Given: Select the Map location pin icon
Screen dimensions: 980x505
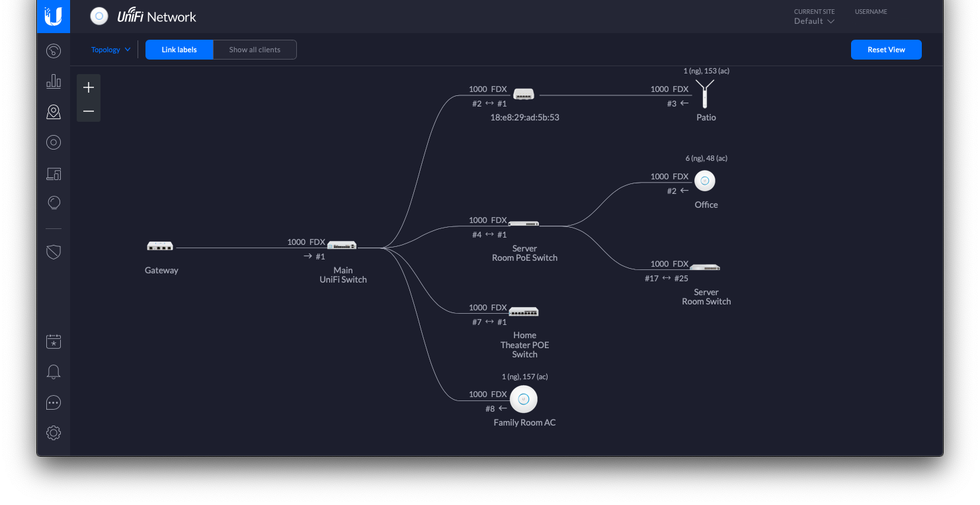Looking at the screenshot, I should coord(54,112).
